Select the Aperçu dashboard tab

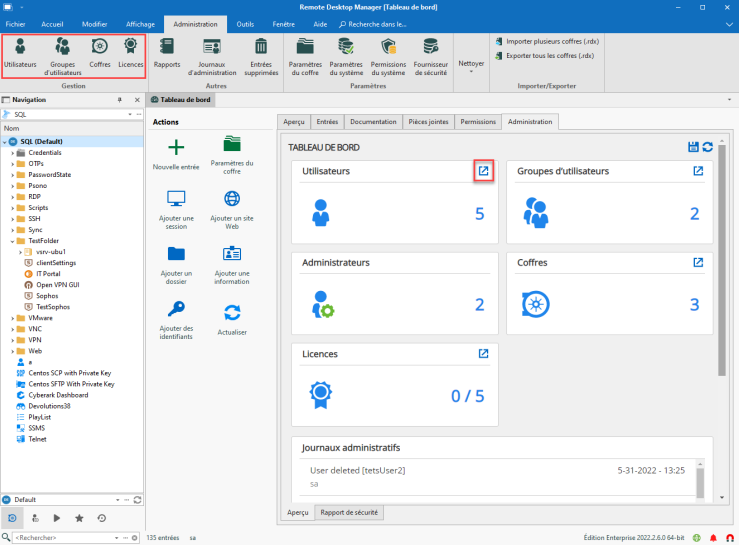[294, 122]
